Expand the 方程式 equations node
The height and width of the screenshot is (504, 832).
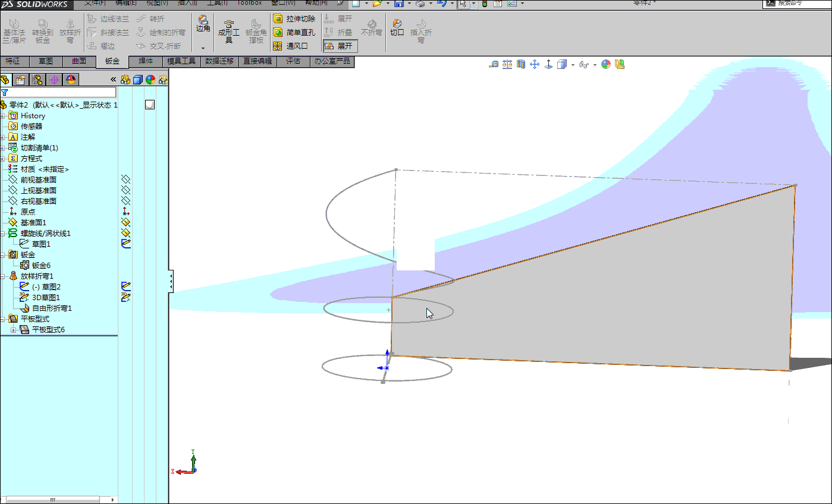[x=2, y=159]
